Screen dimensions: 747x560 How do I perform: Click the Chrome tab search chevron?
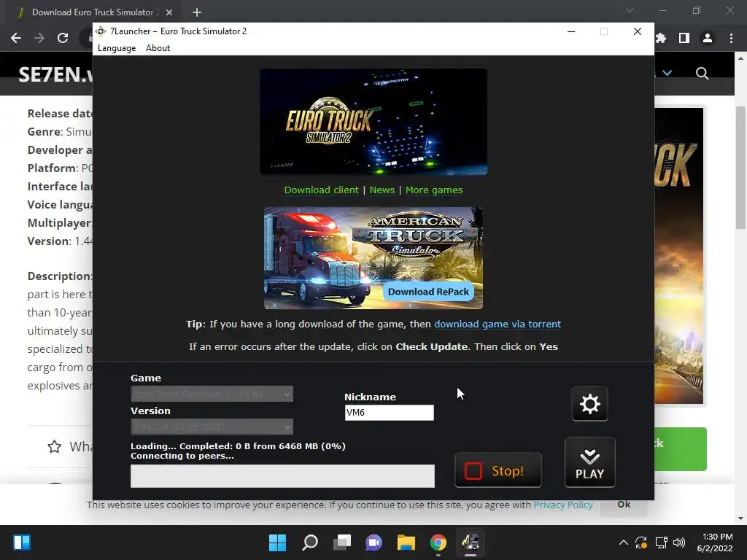click(x=630, y=10)
